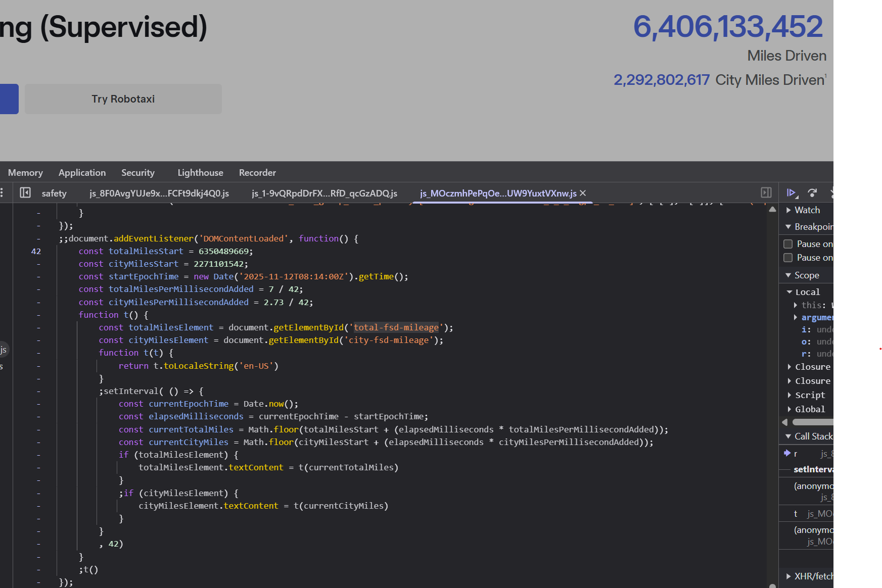Screen dimensions: 882x588
Task: Toggle second Pause on checkbox
Action: click(x=787, y=258)
